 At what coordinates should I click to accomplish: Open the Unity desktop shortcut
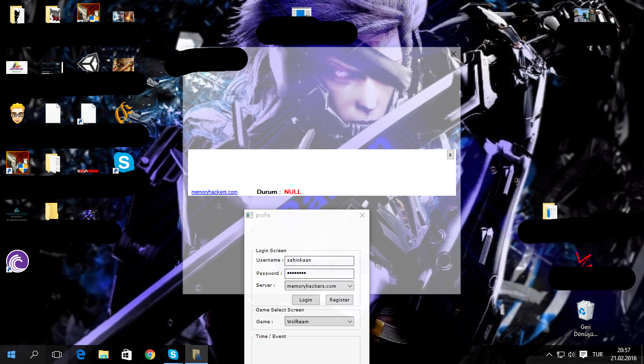(89, 63)
